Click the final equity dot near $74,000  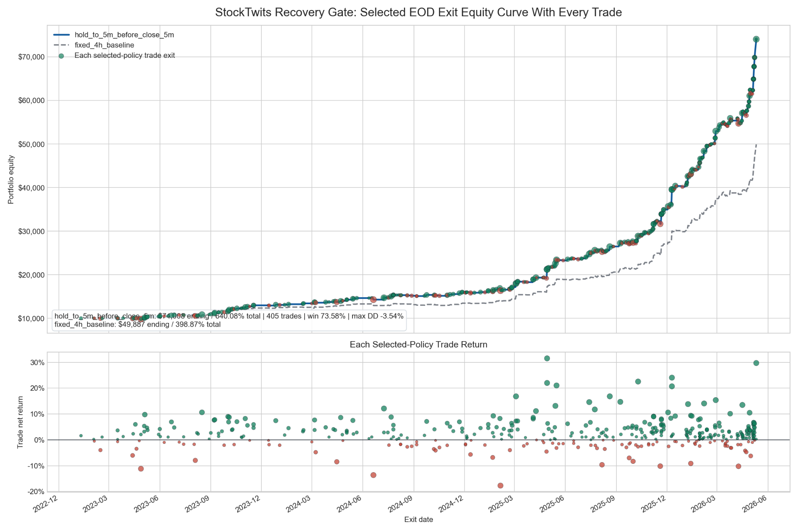click(756, 39)
